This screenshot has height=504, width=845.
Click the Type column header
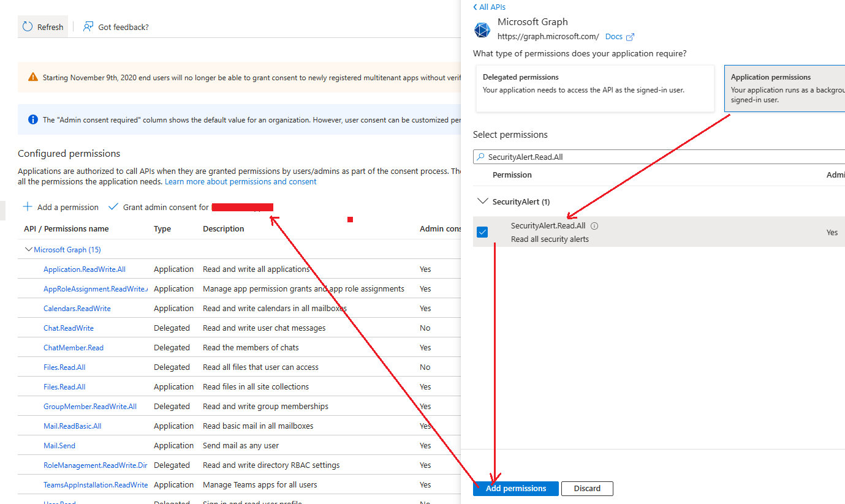point(162,229)
